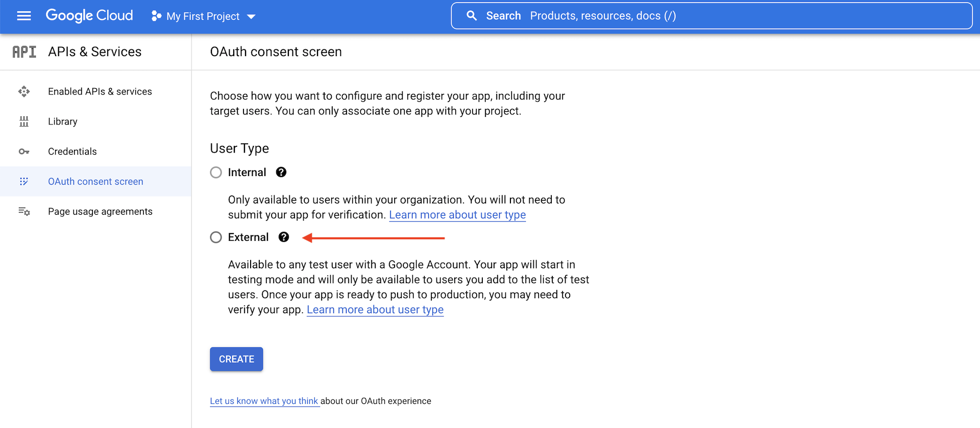
Task: Open Enabled APIs & services menu item
Action: (96, 92)
